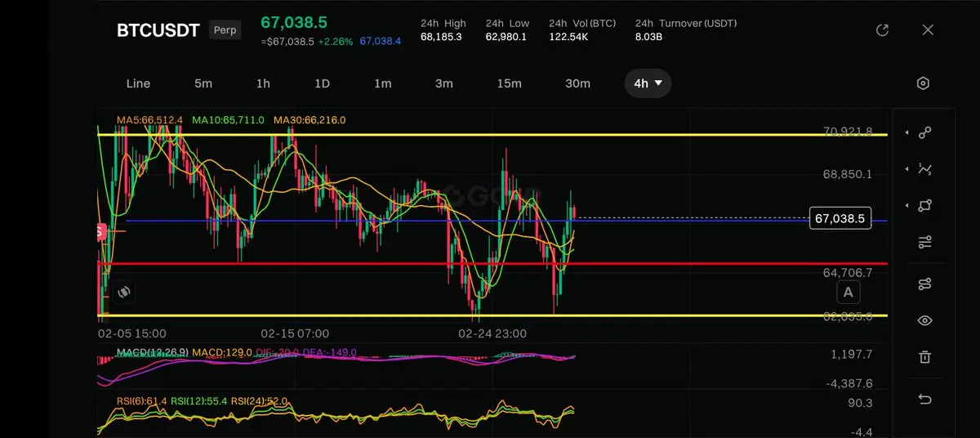Click the MA5:66,512.4 indicator label

[149, 120]
